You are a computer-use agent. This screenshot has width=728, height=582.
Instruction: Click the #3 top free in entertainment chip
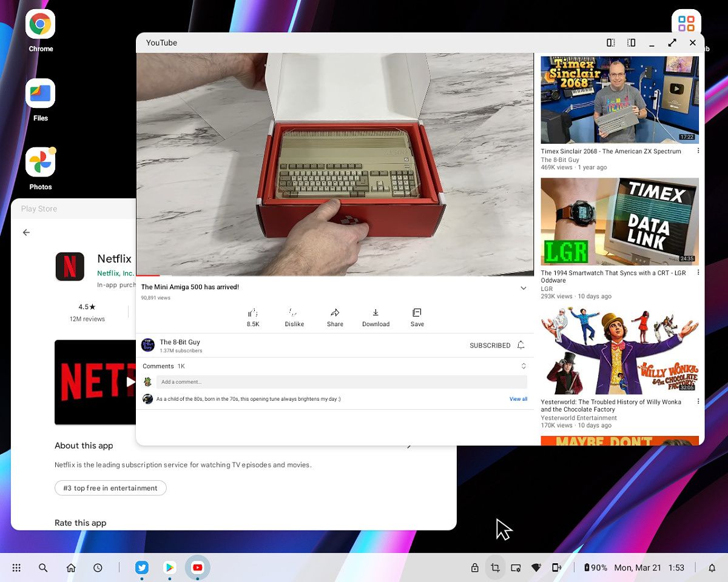point(110,488)
